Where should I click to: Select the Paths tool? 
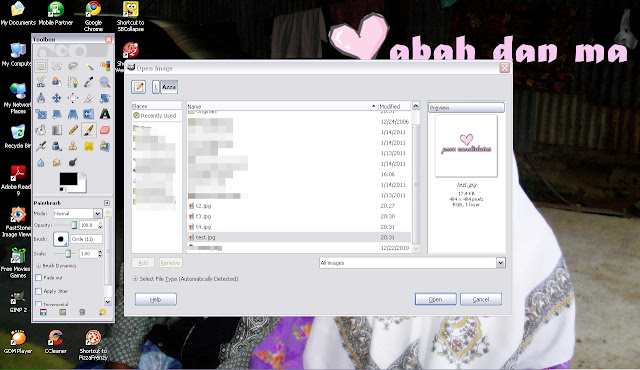(73, 82)
